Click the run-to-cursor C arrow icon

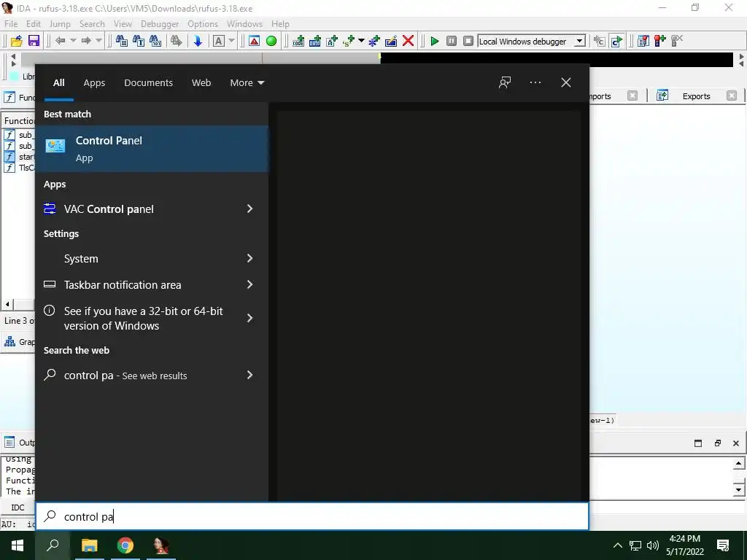(617, 41)
